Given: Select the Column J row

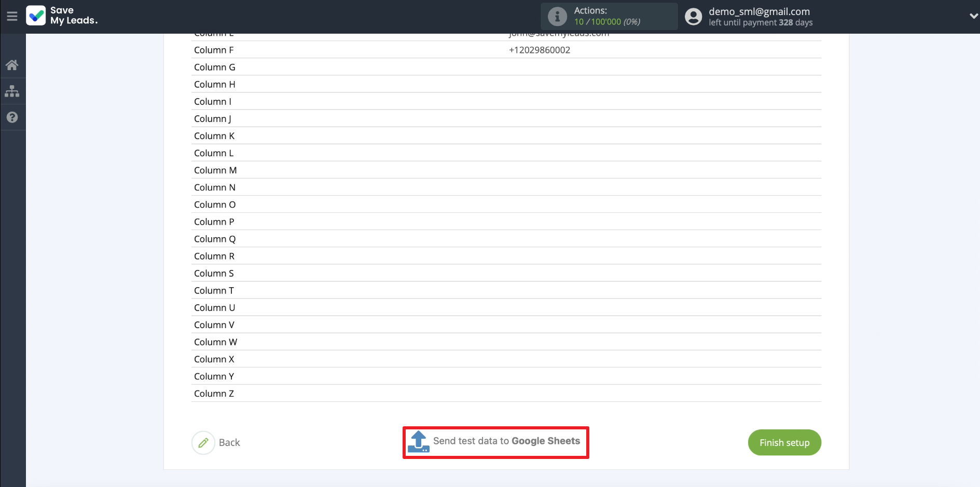Looking at the screenshot, I should point(506,118).
